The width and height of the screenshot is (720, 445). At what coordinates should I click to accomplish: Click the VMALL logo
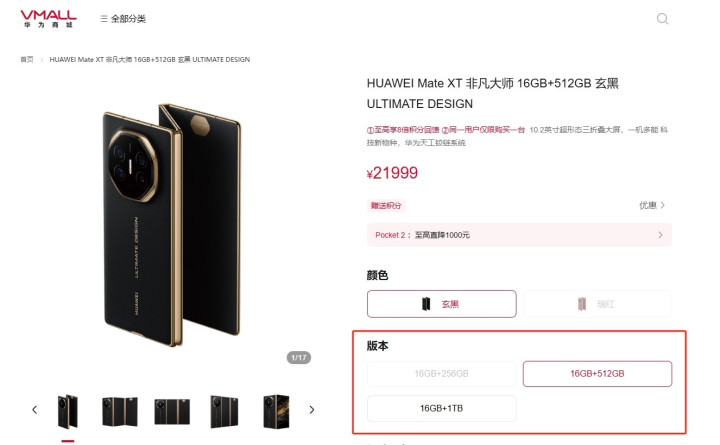[x=48, y=19]
